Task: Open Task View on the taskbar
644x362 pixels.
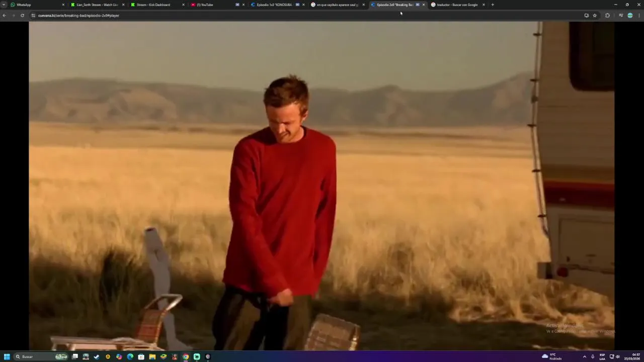Action: 75,356
